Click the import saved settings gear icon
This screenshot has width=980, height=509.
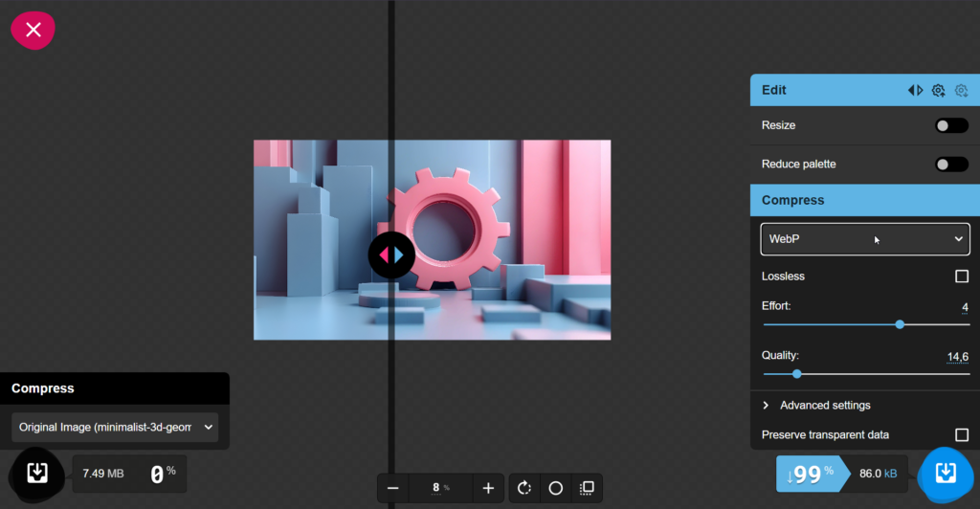[961, 90]
